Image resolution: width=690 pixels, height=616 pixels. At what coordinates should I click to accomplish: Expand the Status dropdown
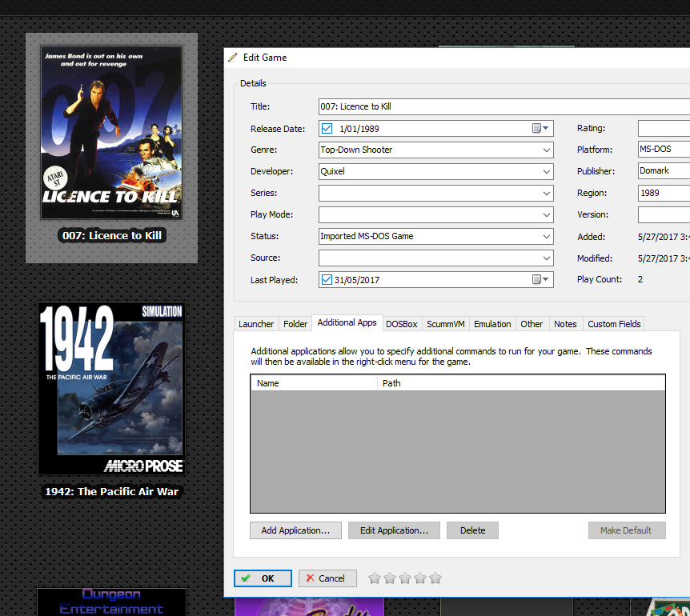coord(546,236)
